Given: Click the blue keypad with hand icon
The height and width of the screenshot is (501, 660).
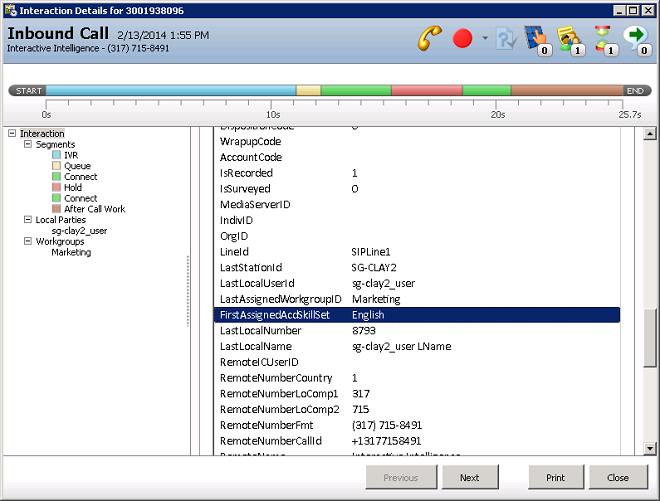Looking at the screenshot, I should (537, 39).
